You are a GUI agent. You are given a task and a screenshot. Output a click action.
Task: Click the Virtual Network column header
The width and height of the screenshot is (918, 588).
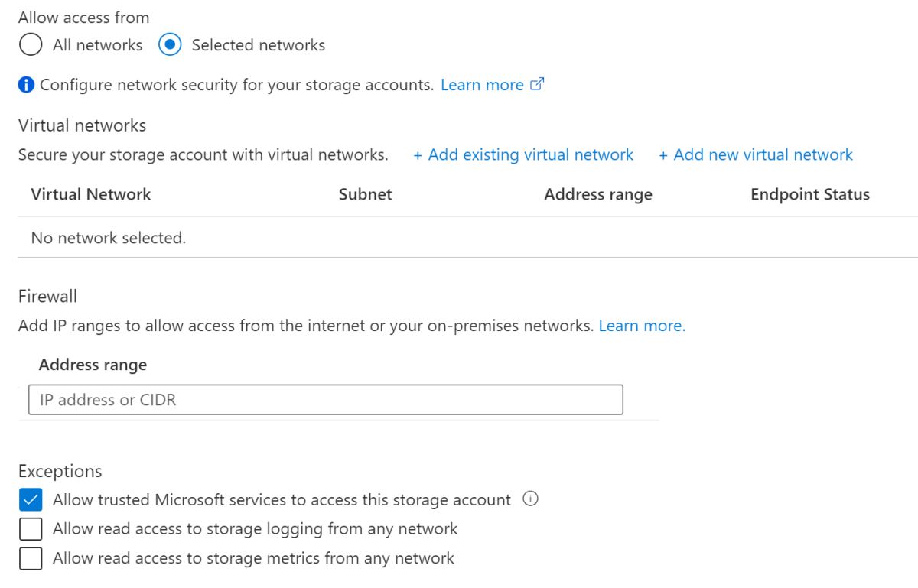[91, 195]
